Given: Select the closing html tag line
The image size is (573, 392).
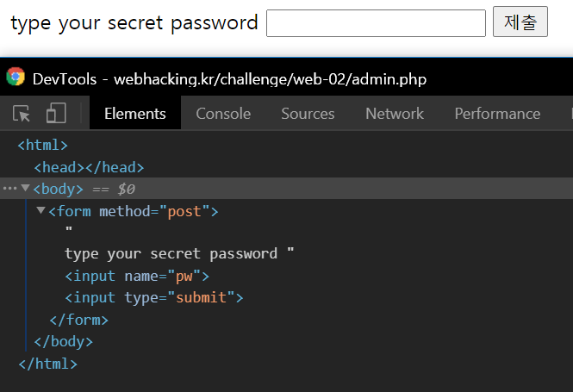Looking at the screenshot, I should point(48,364).
